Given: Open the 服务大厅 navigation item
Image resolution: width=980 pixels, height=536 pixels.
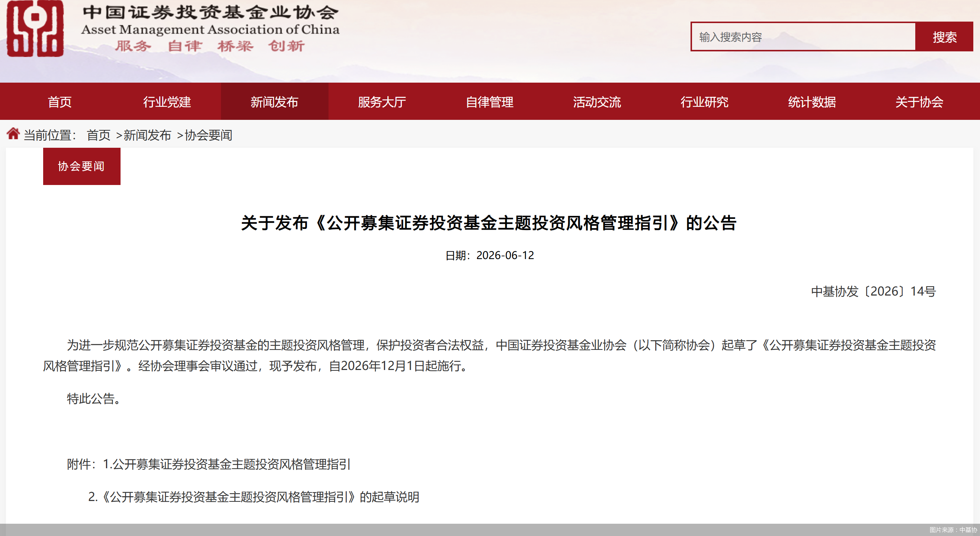Looking at the screenshot, I should [x=382, y=102].
